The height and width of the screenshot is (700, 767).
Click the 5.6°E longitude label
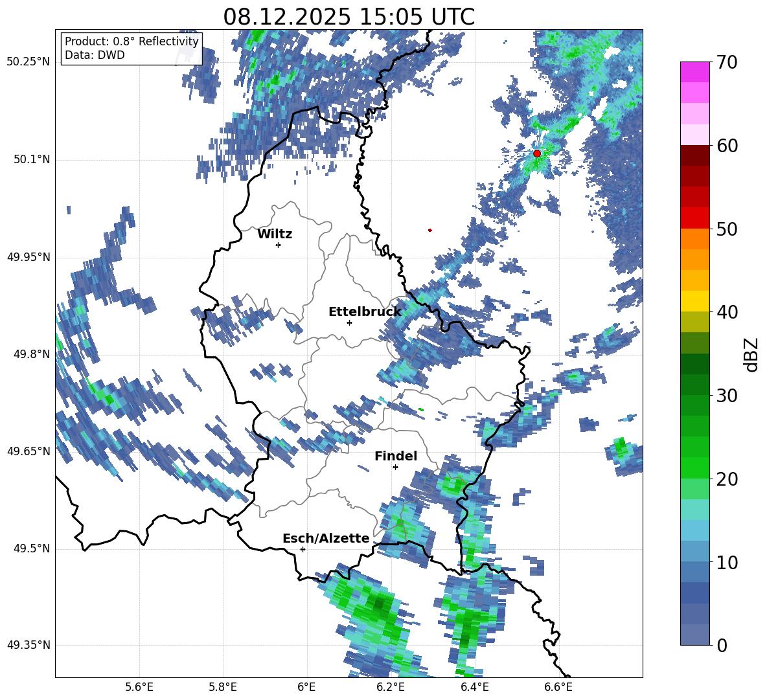(x=139, y=687)
